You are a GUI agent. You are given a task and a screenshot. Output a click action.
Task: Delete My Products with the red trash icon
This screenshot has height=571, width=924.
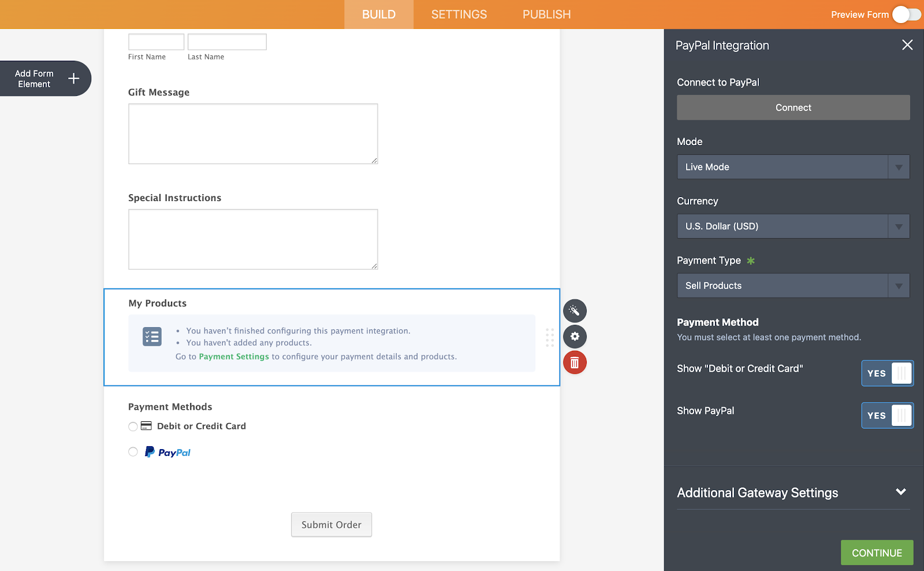click(575, 362)
